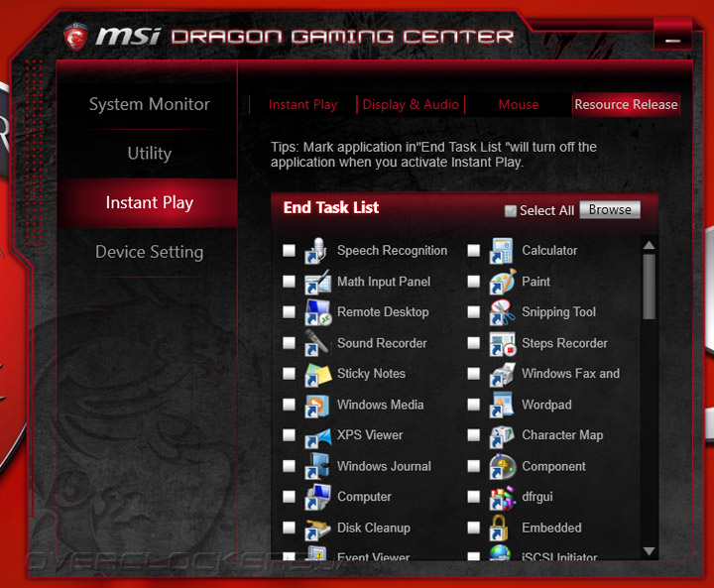This screenshot has height=588, width=714.
Task: Click the End Task List scrollbar thumb
Action: coord(649,287)
